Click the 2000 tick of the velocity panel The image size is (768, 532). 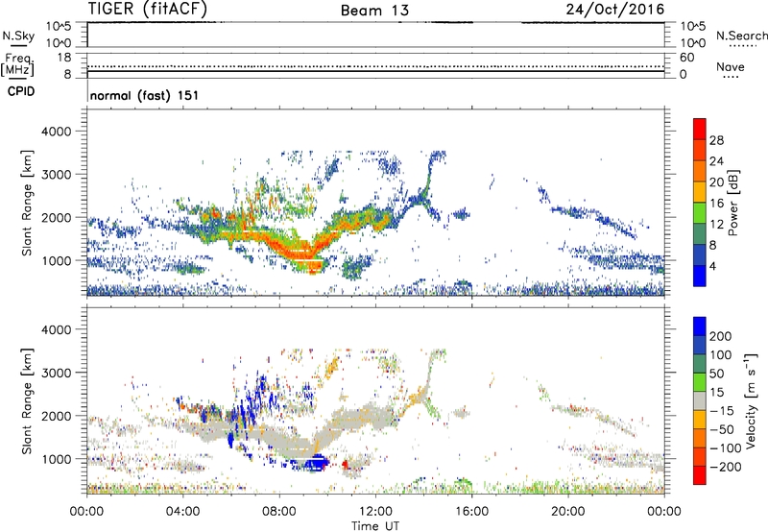56,416
